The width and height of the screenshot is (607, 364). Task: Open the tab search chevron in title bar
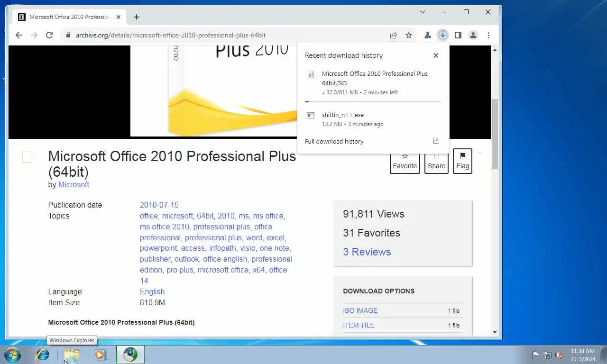[x=423, y=12]
